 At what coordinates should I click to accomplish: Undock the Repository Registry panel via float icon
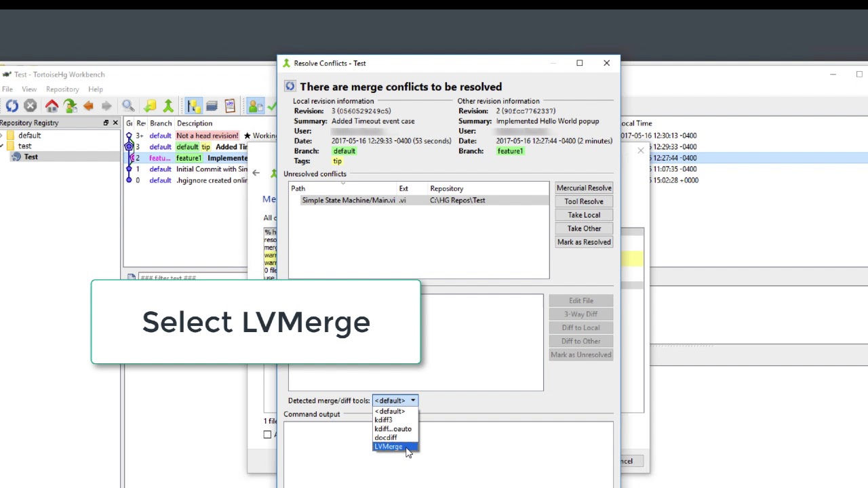point(106,123)
